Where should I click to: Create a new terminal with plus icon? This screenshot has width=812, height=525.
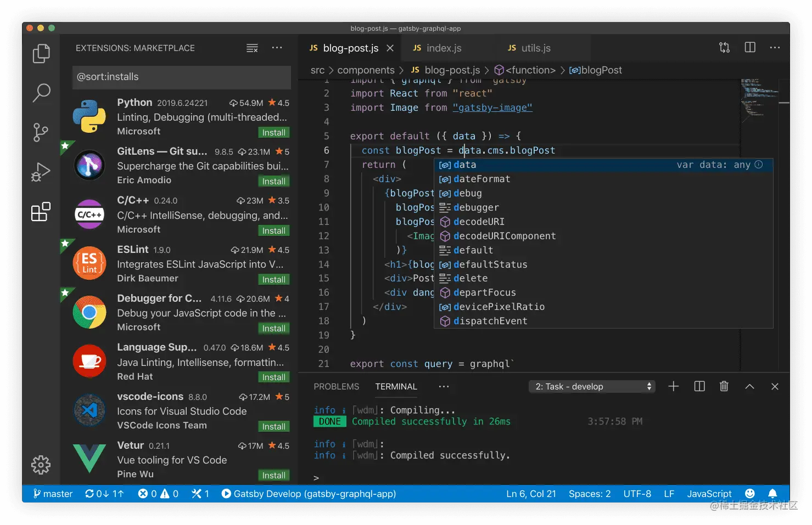pyautogui.click(x=674, y=386)
